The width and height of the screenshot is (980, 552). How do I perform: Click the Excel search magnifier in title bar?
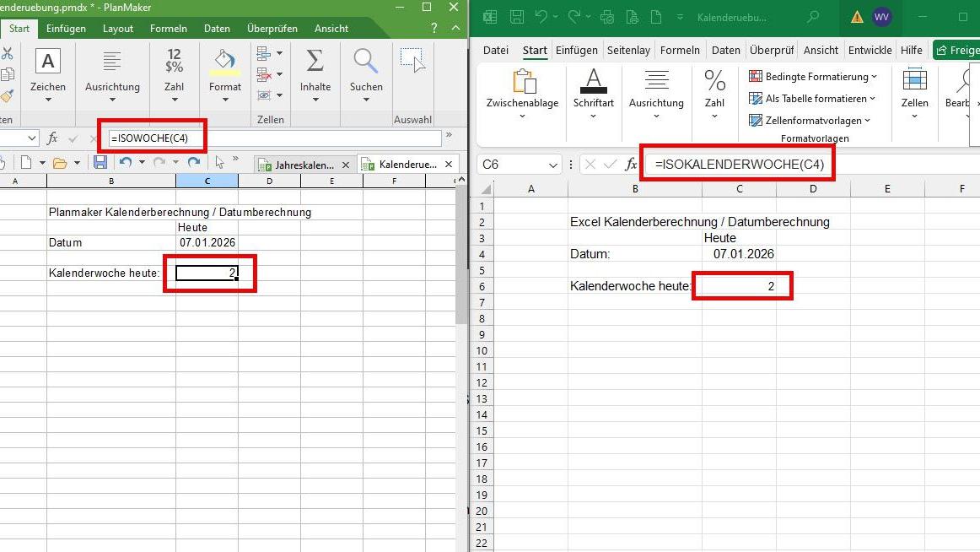[x=813, y=17]
